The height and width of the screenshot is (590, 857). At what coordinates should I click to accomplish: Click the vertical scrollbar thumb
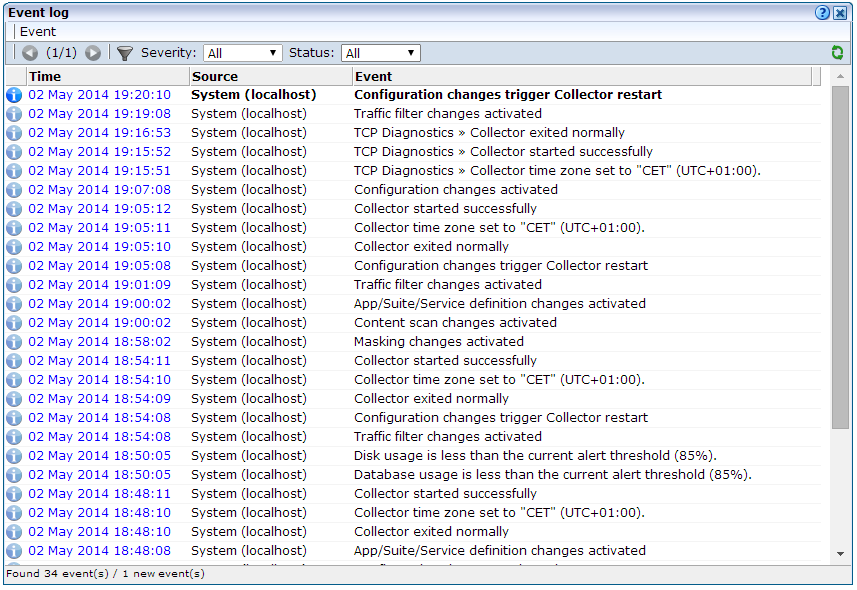840,258
